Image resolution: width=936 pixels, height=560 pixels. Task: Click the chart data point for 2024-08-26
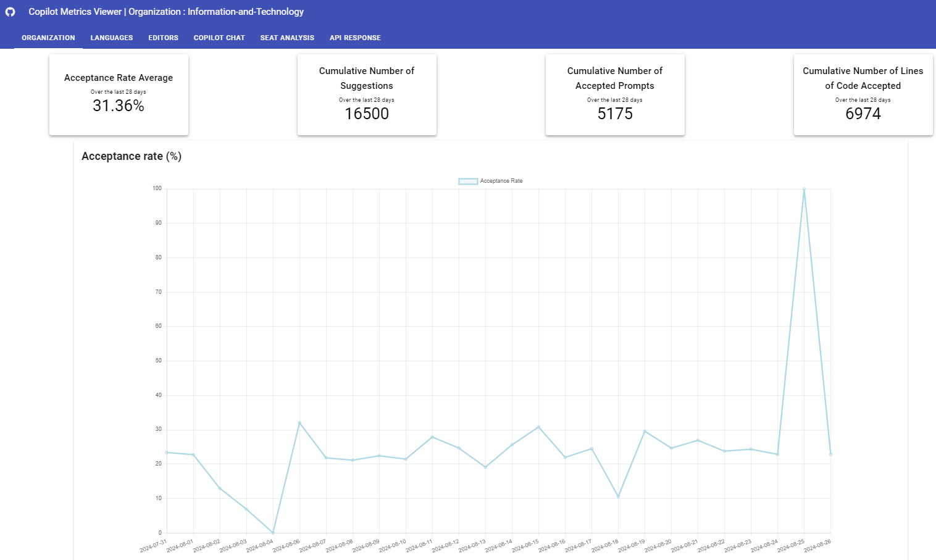[x=830, y=454]
